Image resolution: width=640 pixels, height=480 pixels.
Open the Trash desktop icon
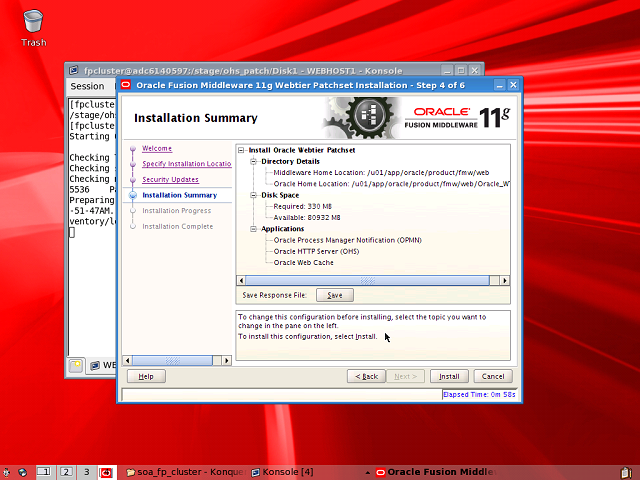click(33, 28)
